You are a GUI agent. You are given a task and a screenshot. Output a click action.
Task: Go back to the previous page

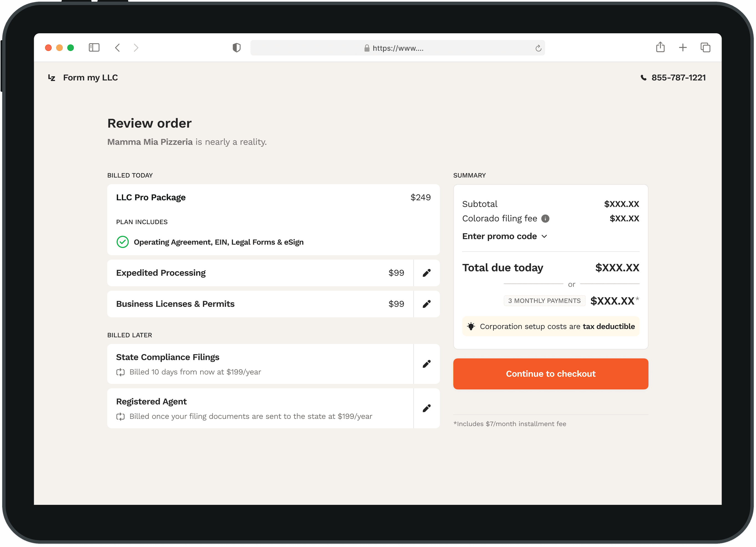coord(117,48)
